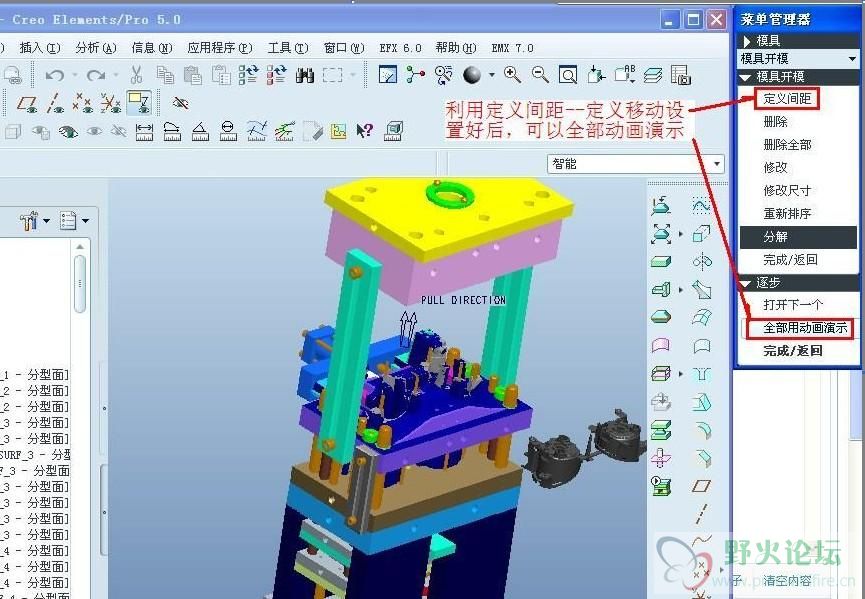The height and width of the screenshot is (599, 865).
Task: Click the pink parting surface icon
Action: coord(660,346)
